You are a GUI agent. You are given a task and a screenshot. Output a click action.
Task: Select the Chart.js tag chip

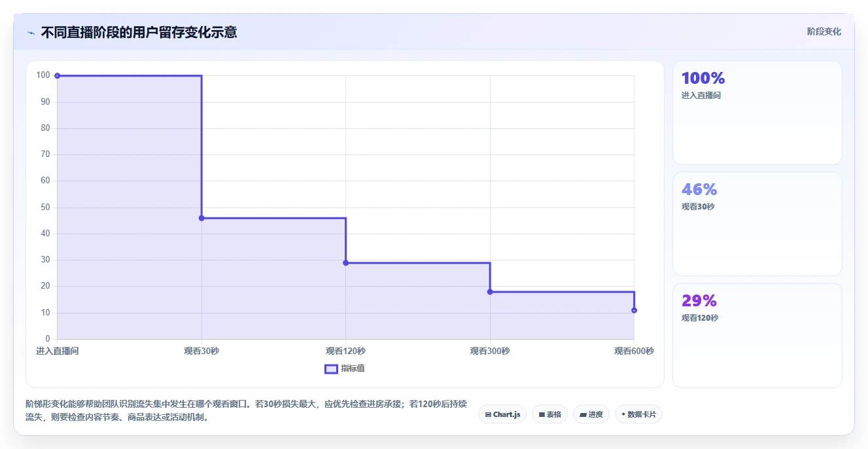502,414
